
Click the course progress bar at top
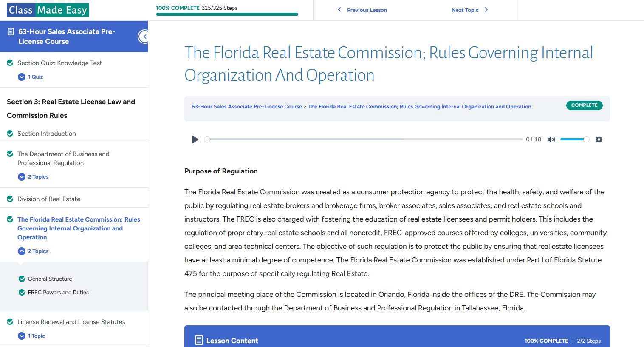pos(227,14)
